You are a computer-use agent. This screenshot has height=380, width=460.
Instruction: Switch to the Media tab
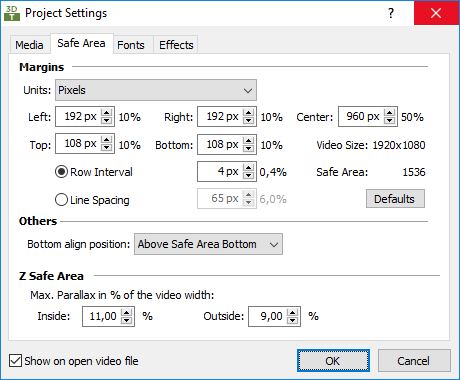(29, 45)
